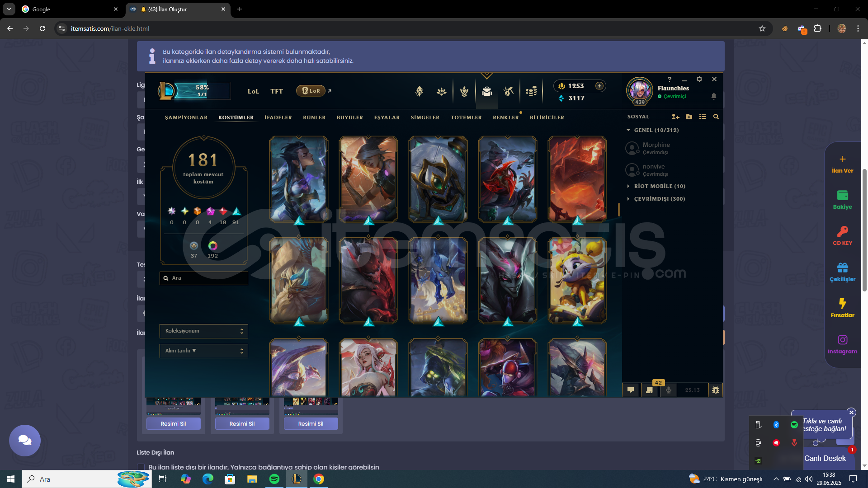The image size is (868, 488).
Task: Open the chat bubble icon at client bottom
Action: tap(631, 390)
